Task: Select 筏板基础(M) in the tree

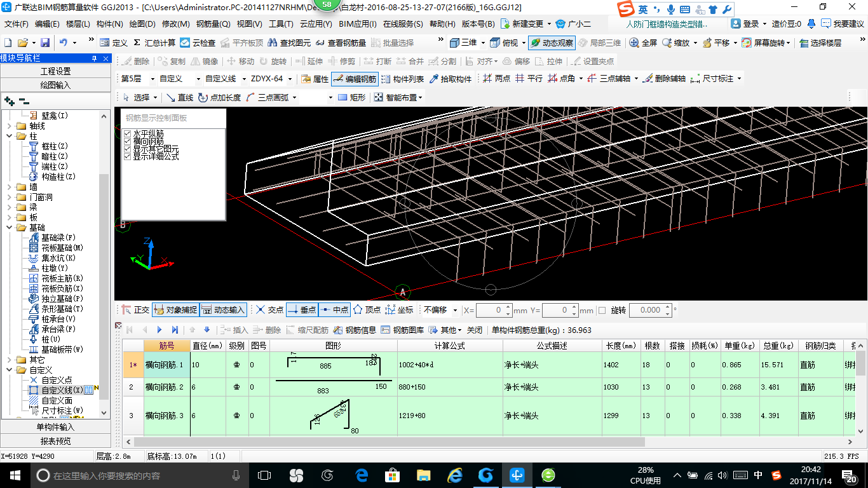Action: click(62, 248)
